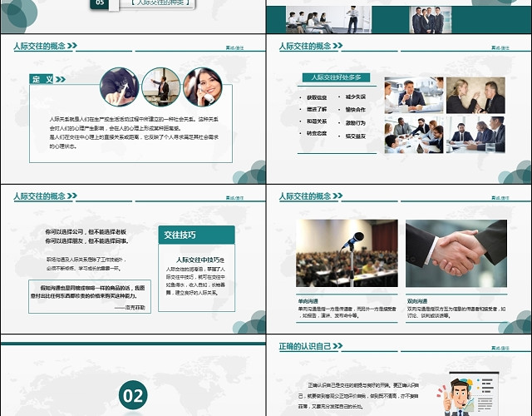Click the double-chevron arrow next to 定义
Image resolution: width=532 pixels, height=416 pixels.
61,80
